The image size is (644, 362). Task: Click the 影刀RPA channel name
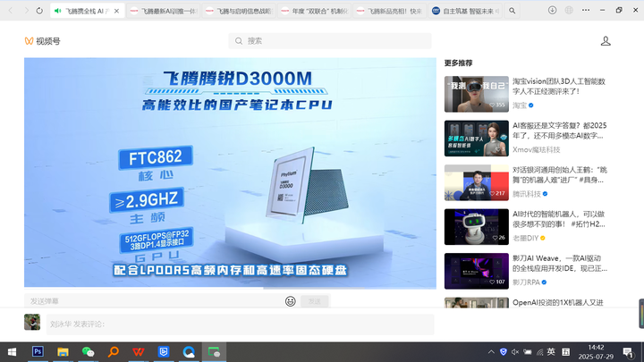tap(526, 282)
